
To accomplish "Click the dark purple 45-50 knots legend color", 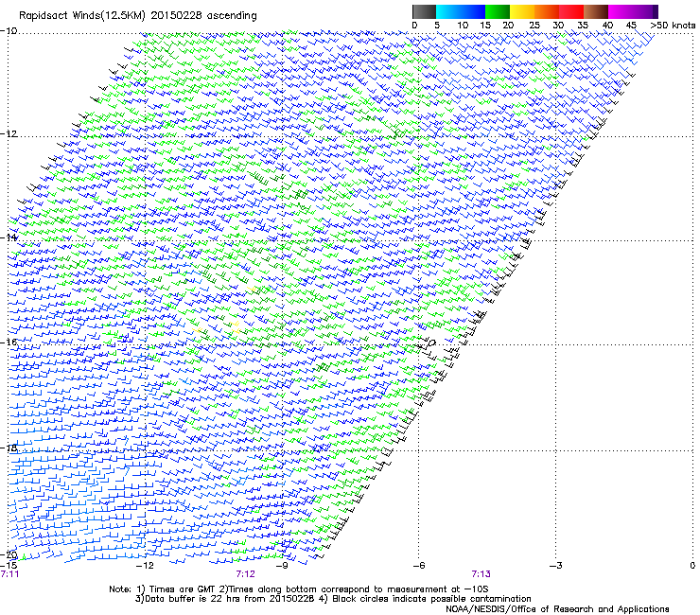I will pos(645,11).
